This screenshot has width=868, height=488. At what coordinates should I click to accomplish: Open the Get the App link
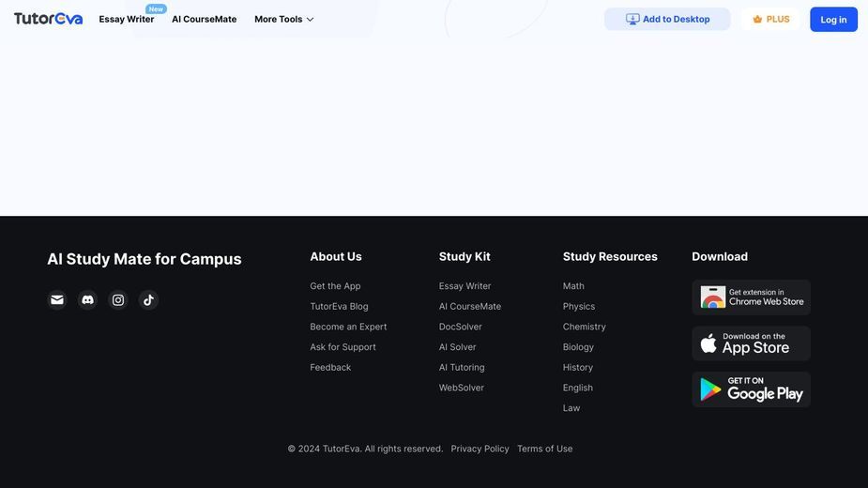[x=335, y=286]
